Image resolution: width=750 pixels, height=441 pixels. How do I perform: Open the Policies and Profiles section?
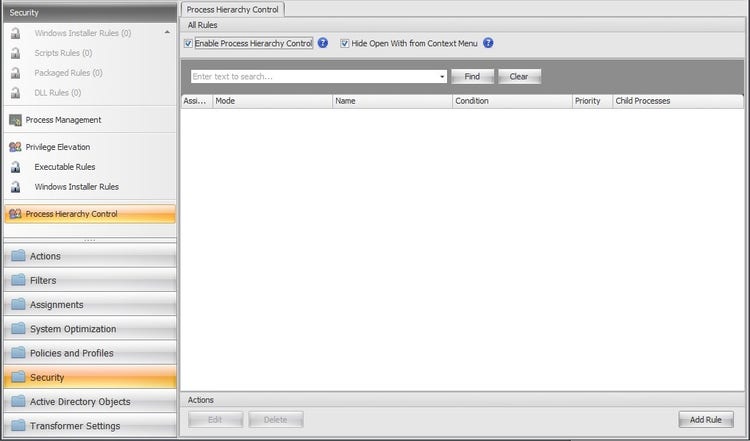(x=90, y=353)
